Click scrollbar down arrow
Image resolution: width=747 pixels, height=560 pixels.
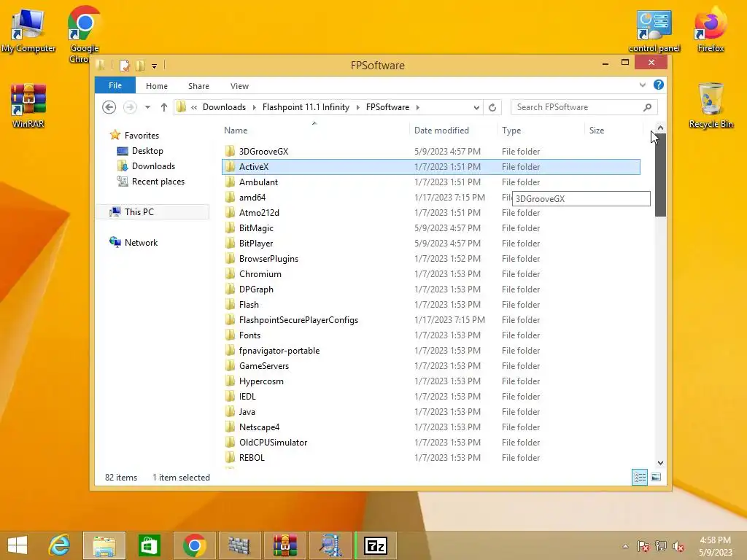point(660,463)
